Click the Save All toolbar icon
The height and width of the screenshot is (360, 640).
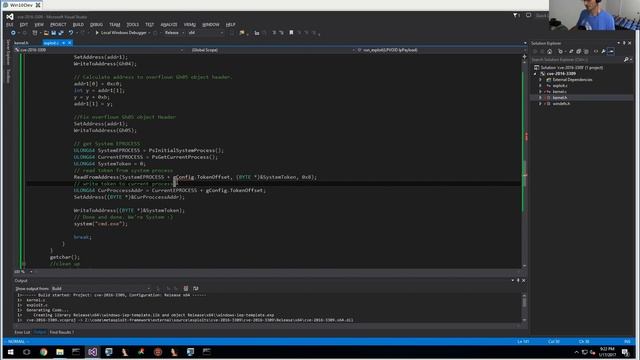[x=61, y=33]
